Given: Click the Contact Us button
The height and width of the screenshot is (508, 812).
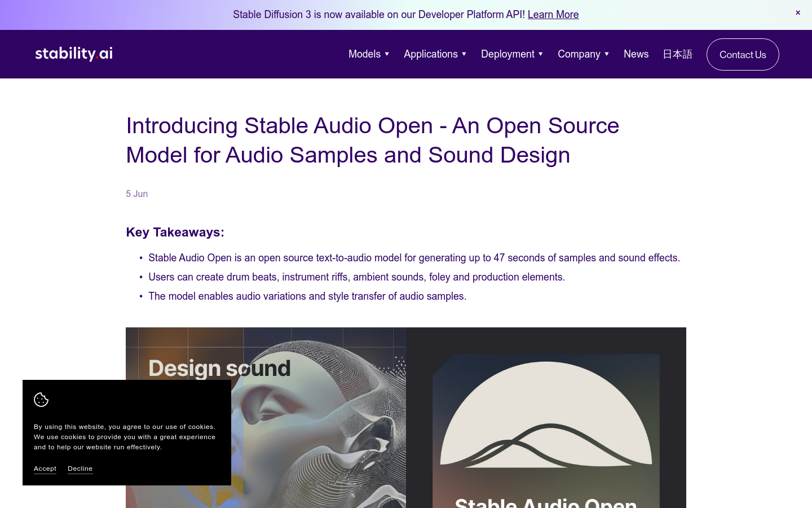Looking at the screenshot, I should click(x=743, y=54).
